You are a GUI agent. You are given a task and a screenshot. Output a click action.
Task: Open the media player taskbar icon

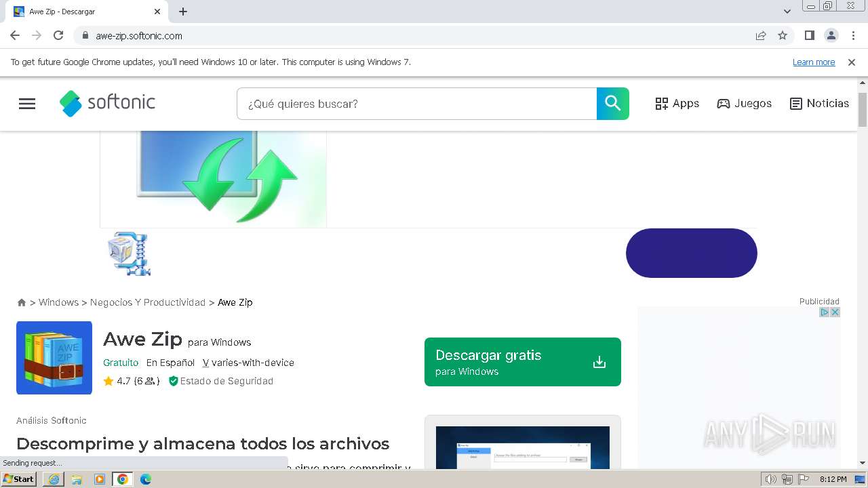pos(100,479)
